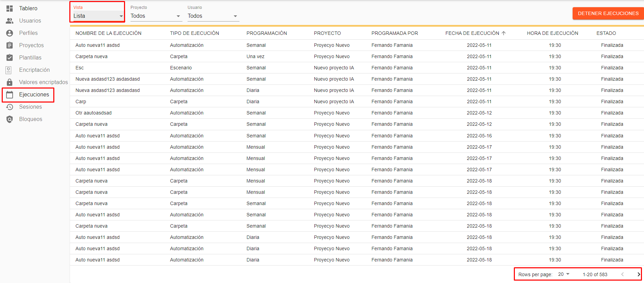Click the Perfiles account icon
Viewport: 644px width, 283px height.
click(10, 33)
